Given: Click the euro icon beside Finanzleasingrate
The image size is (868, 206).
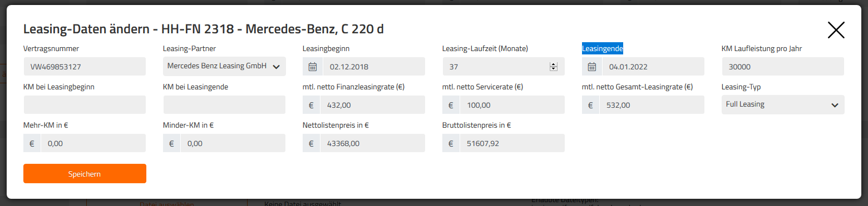Looking at the screenshot, I should pos(312,105).
